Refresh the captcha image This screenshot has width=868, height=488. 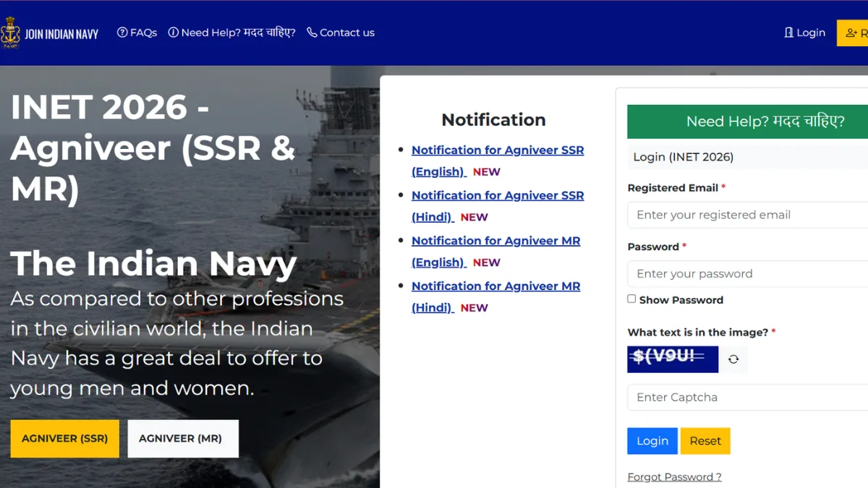(x=733, y=359)
